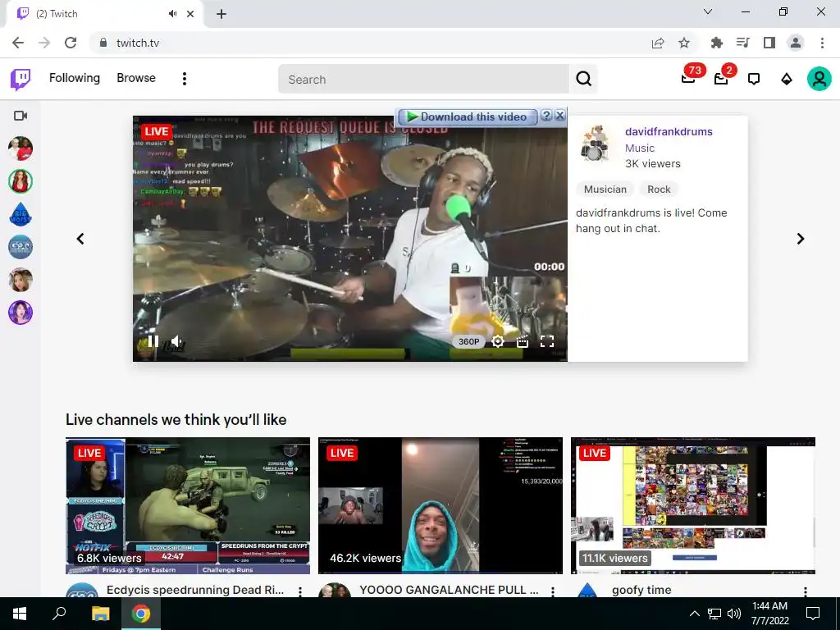Click the magnifier search button
The height and width of the screenshot is (630, 840).
(583, 80)
